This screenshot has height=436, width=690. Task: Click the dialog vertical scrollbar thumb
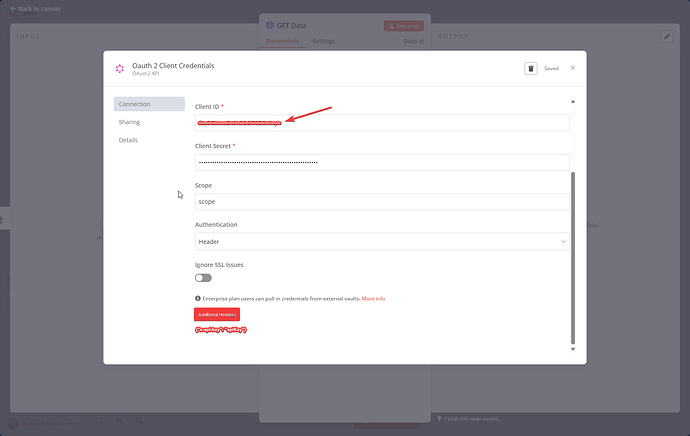click(573, 258)
